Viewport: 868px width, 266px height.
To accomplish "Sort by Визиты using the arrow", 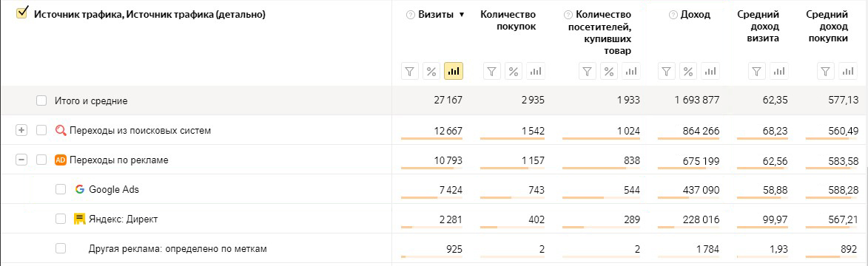I will point(461,16).
